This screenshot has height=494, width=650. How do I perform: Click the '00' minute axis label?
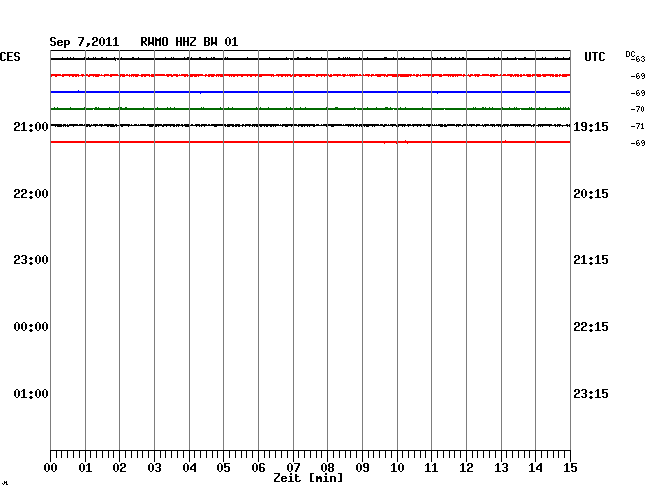(51, 467)
